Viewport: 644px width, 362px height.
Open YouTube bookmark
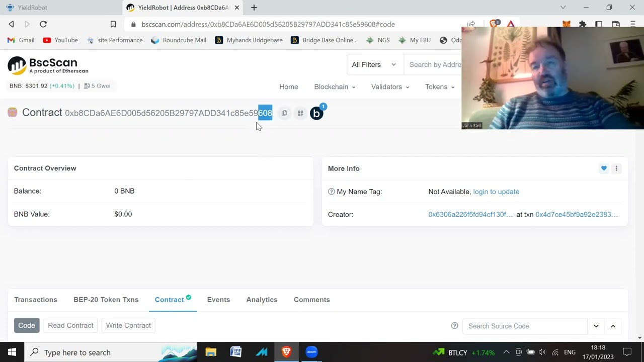[60, 40]
